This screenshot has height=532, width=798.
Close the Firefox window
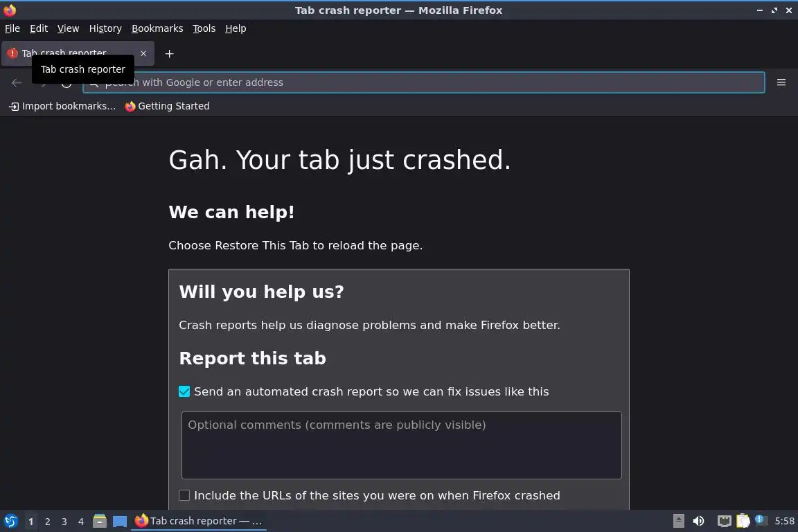[x=789, y=10]
